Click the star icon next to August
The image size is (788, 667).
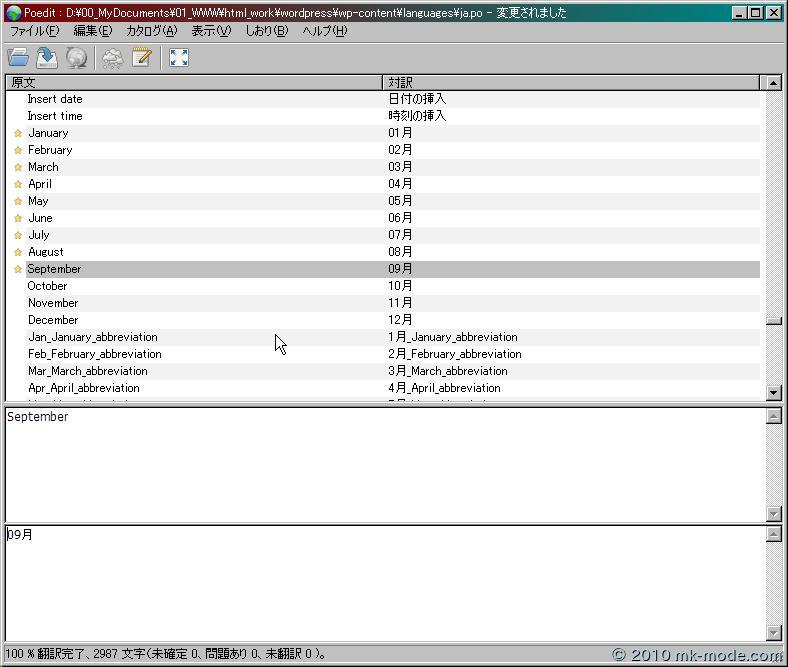click(x=18, y=252)
